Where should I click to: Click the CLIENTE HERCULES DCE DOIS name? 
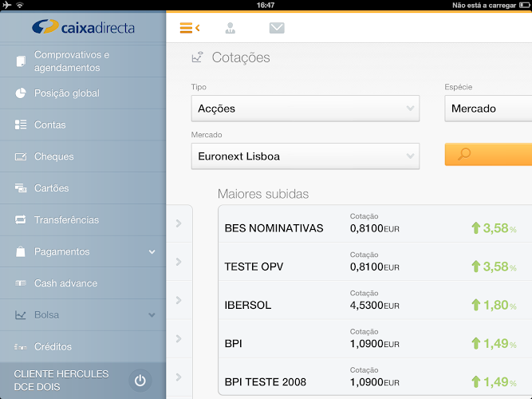pyautogui.click(x=61, y=381)
